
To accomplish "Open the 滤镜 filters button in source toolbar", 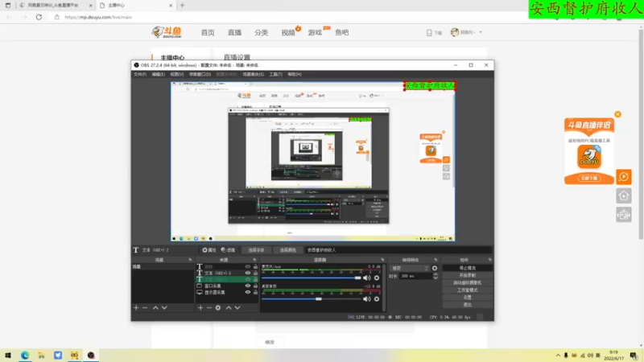I will point(228,250).
